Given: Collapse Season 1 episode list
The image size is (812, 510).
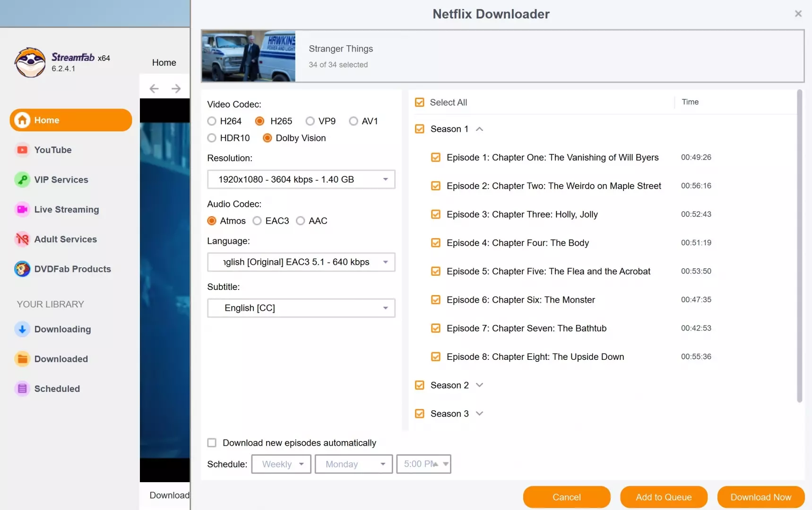Looking at the screenshot, I should pyautogui.click(x=479, y=129).
